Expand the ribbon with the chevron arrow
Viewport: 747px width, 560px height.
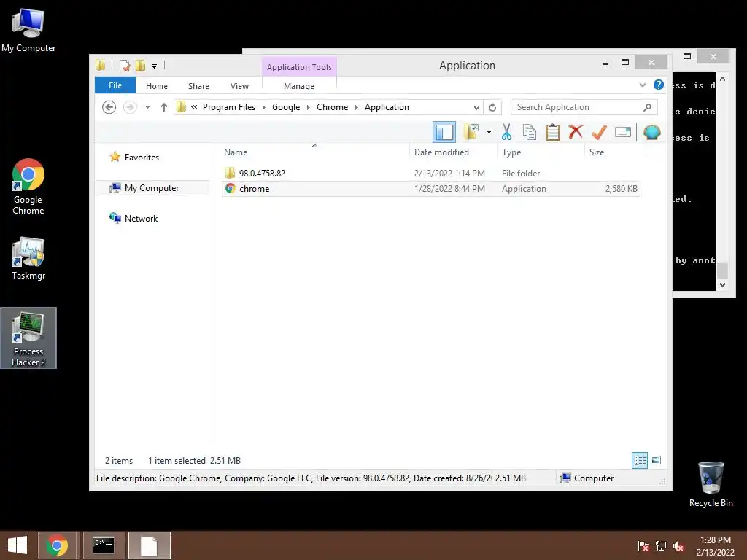pyautogui.click(x=642, y=85)
